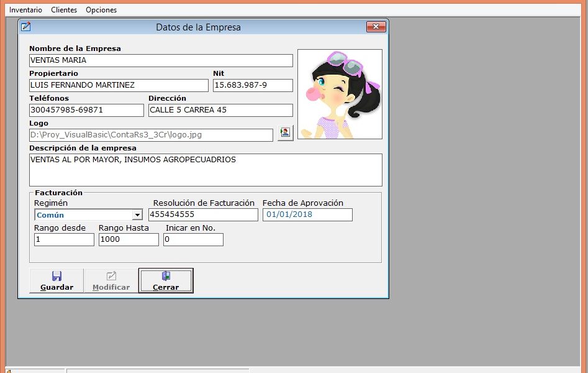Image resolution: width=588 pixels, height=373 pixels.
Task: Close the Datos de la Empresa dialog
Action: click(376, 27)
